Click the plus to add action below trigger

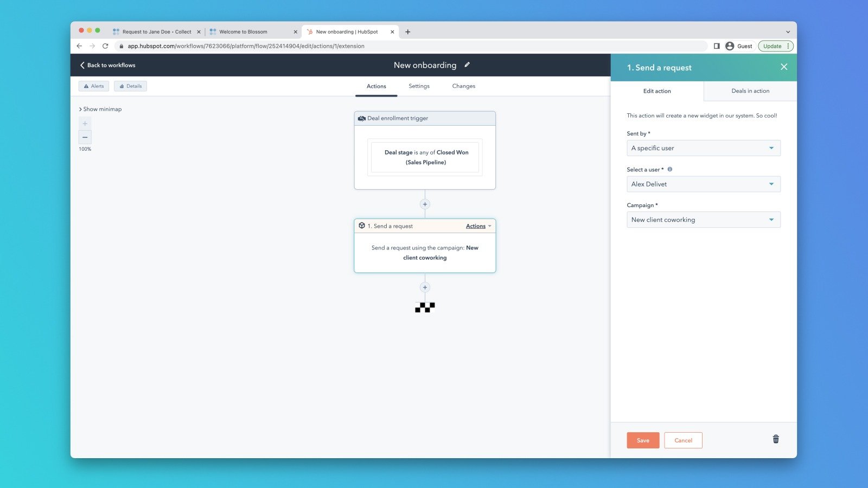click(x=425, y=204)
